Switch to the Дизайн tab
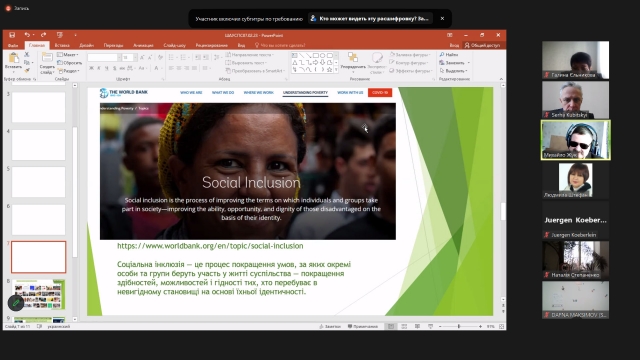640x360 pixels. click(x=87, y=45)
